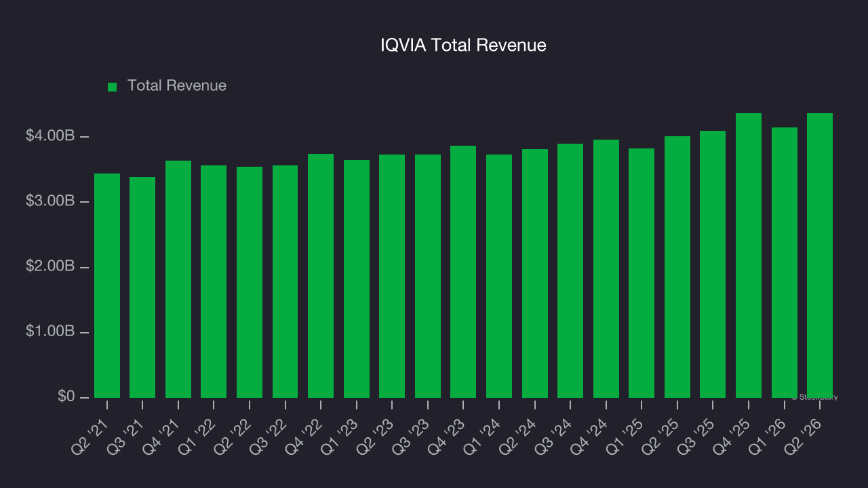Select the revenue bar for Q4 '22
This screenshot has height=488, width=868.
[x=321, y=276]
